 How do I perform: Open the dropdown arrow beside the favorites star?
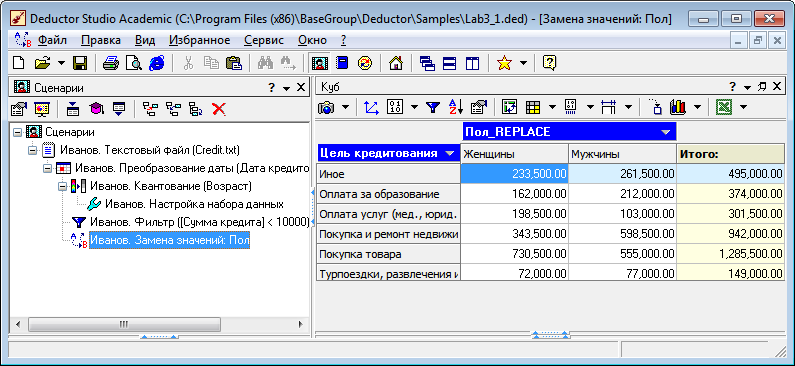(x=523, y=63)
